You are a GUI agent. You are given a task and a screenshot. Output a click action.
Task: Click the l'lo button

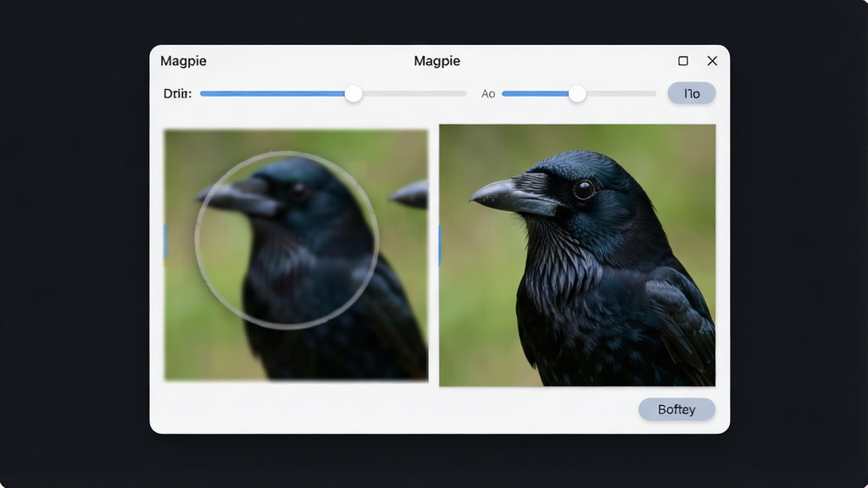[692, 93]
